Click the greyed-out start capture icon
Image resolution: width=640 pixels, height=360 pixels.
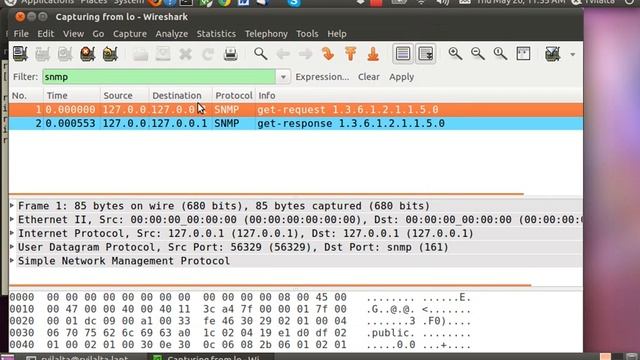(x=65, y=54)
